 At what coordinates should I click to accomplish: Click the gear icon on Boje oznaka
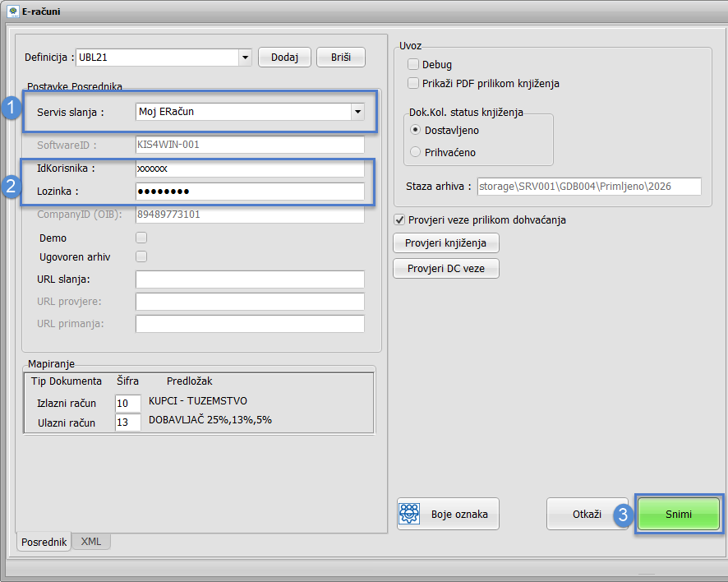coord(410,514)
